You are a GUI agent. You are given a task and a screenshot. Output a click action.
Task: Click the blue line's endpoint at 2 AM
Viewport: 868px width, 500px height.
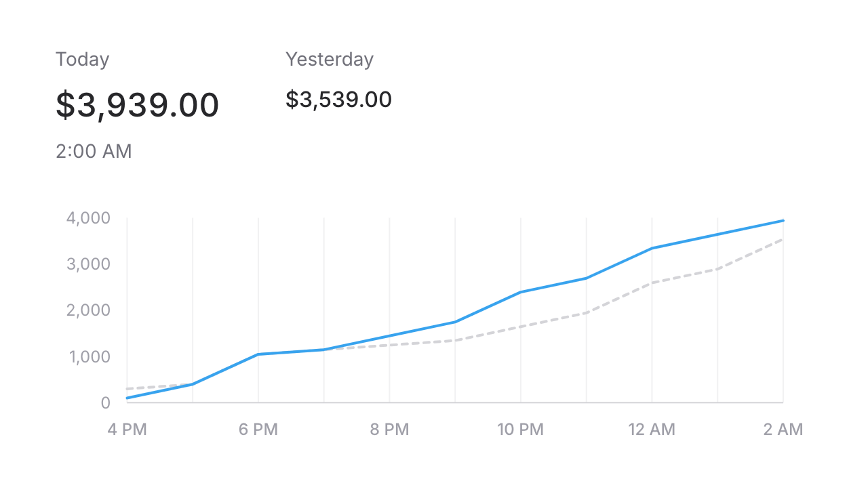tap(783, 221)
